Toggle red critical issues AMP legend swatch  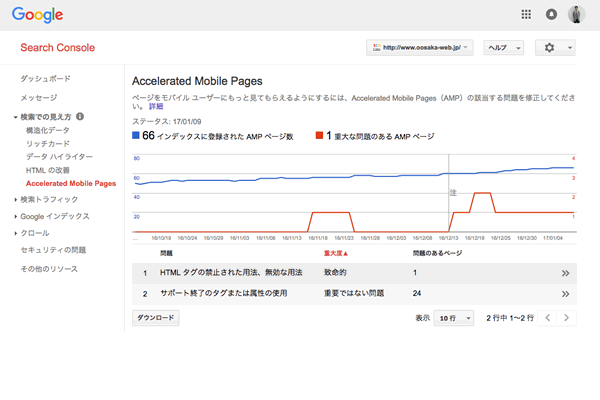click(319, 136)
